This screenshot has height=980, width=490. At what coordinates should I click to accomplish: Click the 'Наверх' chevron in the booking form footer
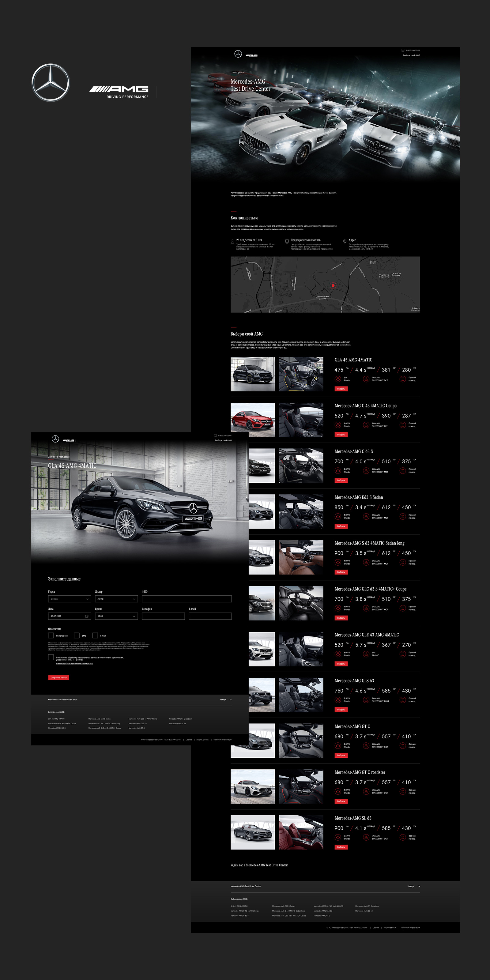[x=231, y=699]
